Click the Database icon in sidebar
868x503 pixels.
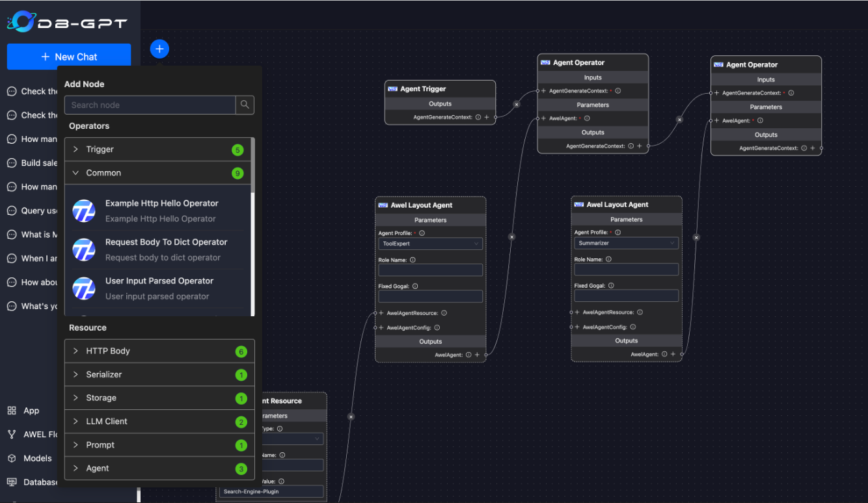pos(12,482)
